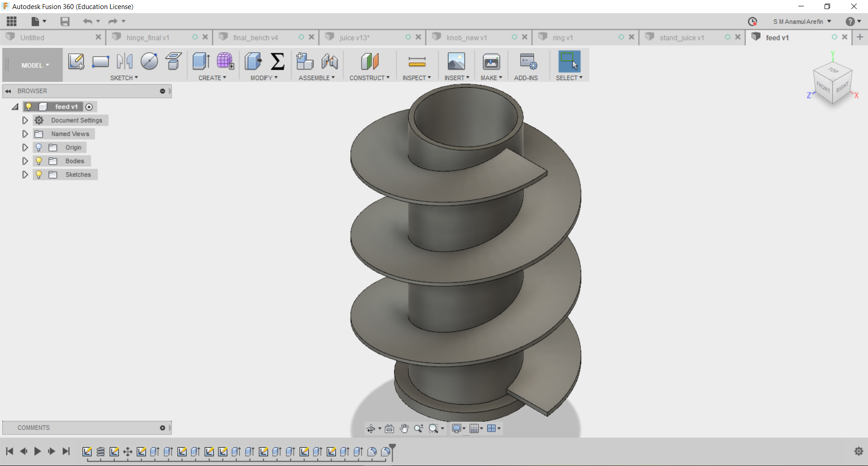Toggle the Sketches folder visibility lightbulb

point(39,174)
